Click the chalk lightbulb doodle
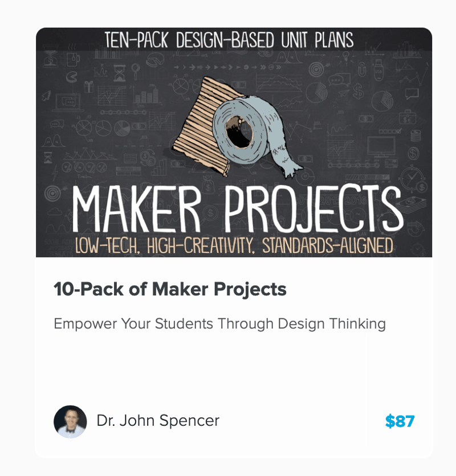Screen dimensions: 456x476 [345, 58]
